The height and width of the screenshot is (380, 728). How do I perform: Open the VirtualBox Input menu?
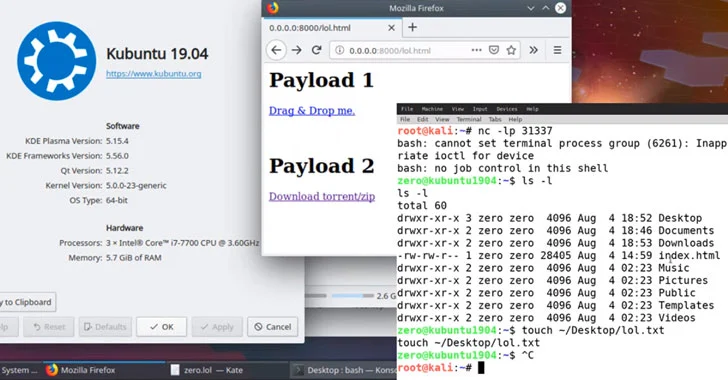tap(480, 109)
